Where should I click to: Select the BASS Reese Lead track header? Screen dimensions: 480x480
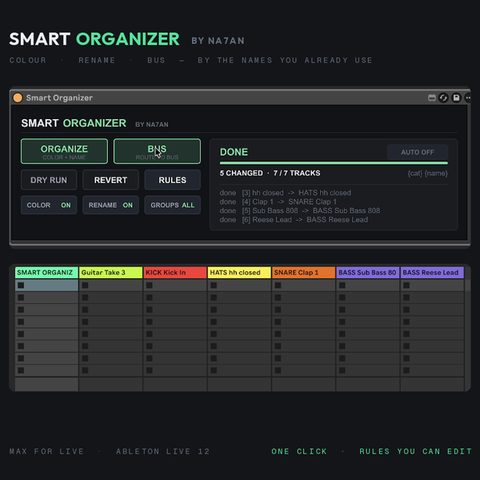point(432,272)
